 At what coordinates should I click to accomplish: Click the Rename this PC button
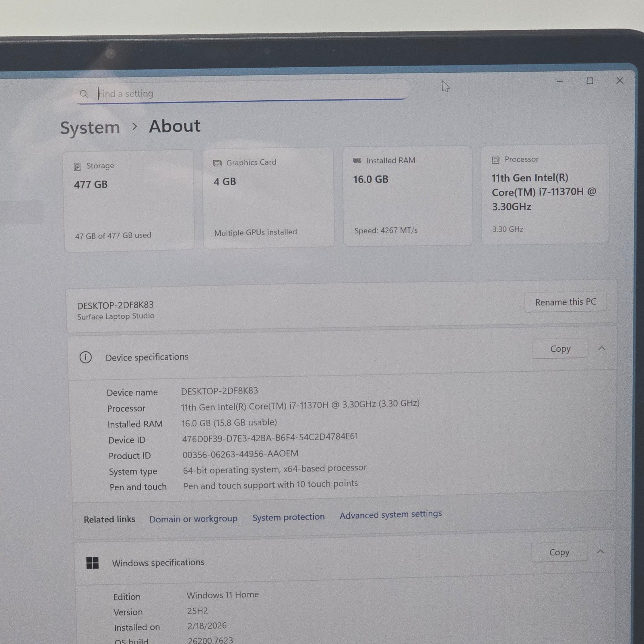pyautogui.click(x=566, y=302)
